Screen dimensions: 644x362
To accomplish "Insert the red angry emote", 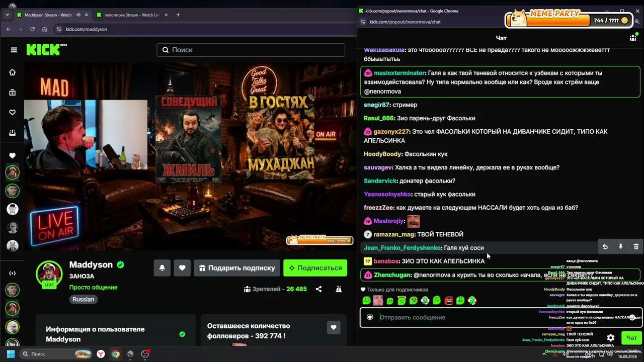I will (449, 301).
